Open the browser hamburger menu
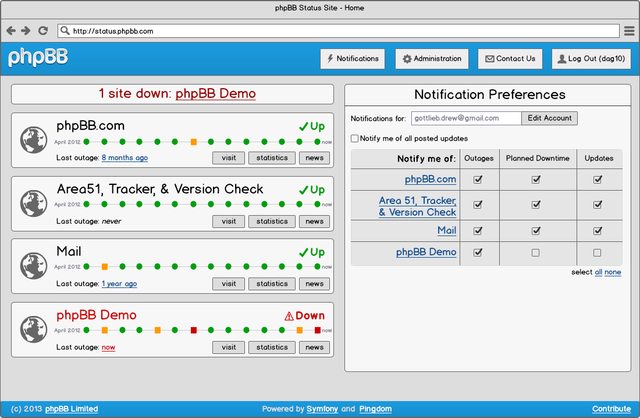This screenshot has height=418, width=640. coord(629,31)
